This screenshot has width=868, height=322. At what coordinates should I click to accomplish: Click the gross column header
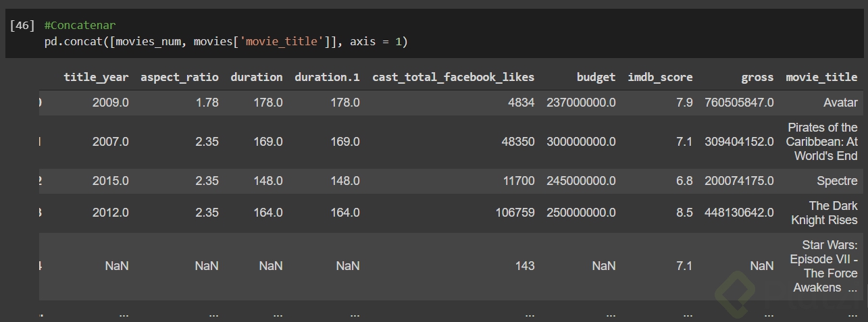click(757, 77)
